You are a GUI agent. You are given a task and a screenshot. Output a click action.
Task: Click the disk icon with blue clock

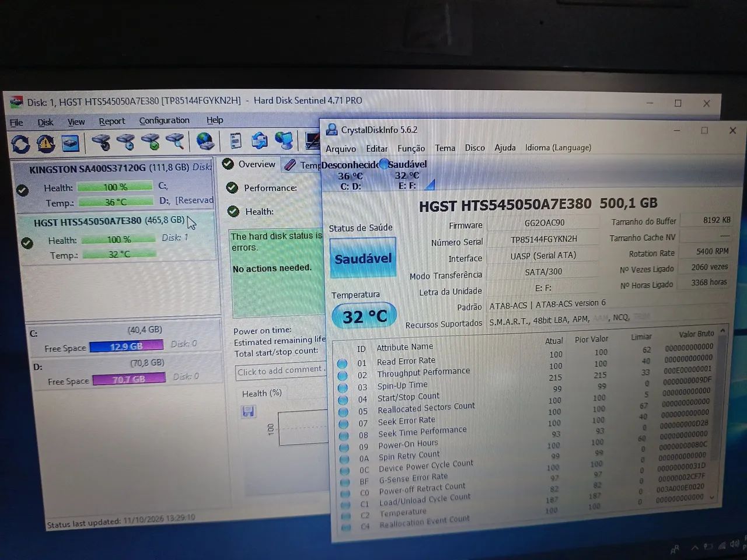[125, 142]
